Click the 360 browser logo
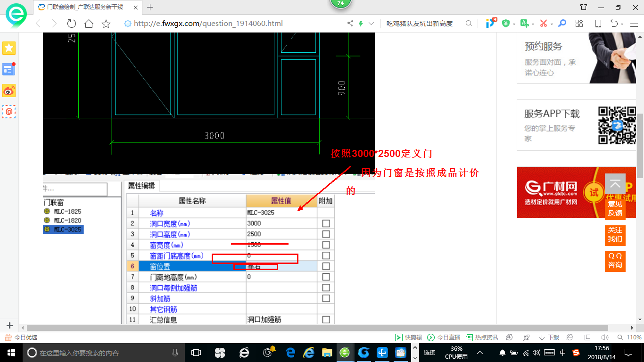This screenshot has height=362, width=644. click(x=16, y=16)
